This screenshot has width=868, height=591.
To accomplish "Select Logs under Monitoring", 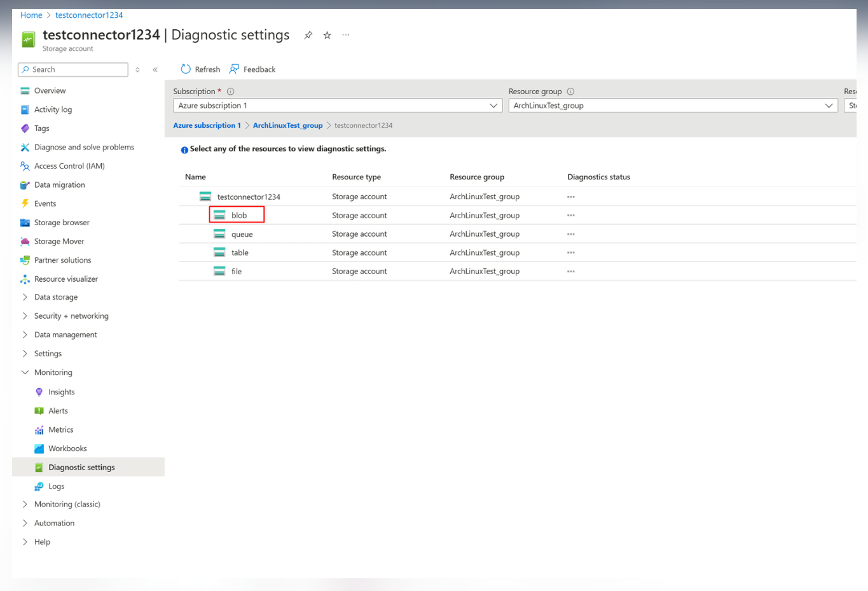I will [x=56, y=487].
